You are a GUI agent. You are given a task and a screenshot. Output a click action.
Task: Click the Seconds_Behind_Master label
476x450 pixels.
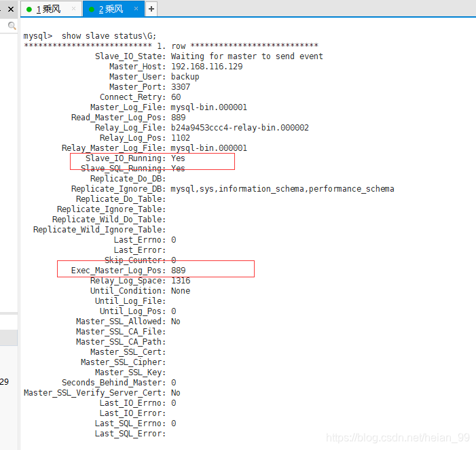pyautogui.click(x=114, y=383)
